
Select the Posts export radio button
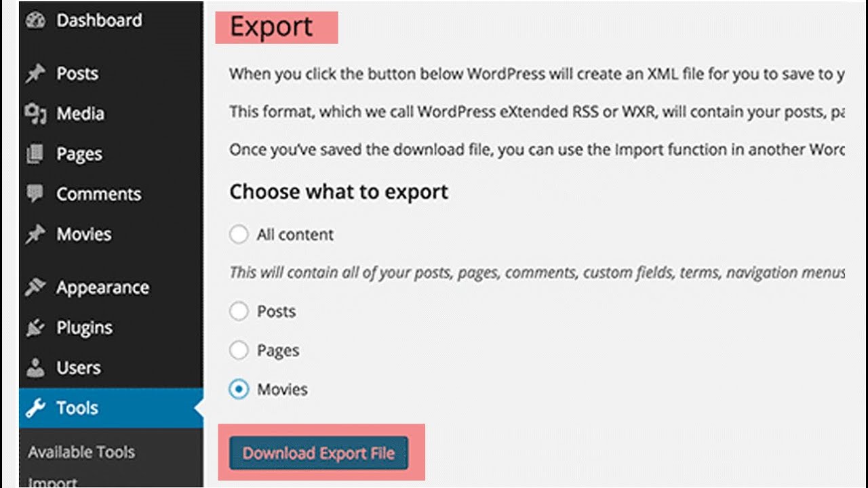pos(239,311)
